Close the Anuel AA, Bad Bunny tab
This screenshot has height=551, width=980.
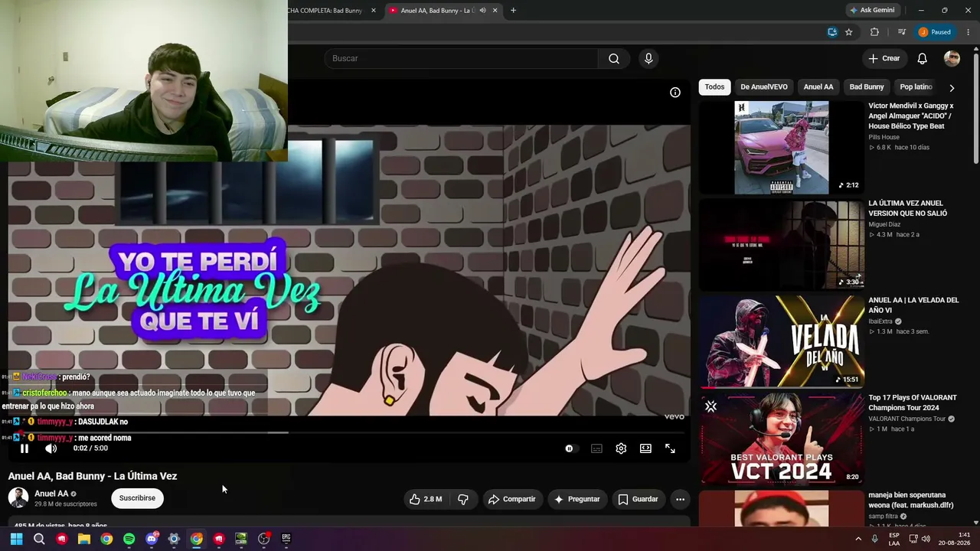pyautogui.click(x=495, y=11)
